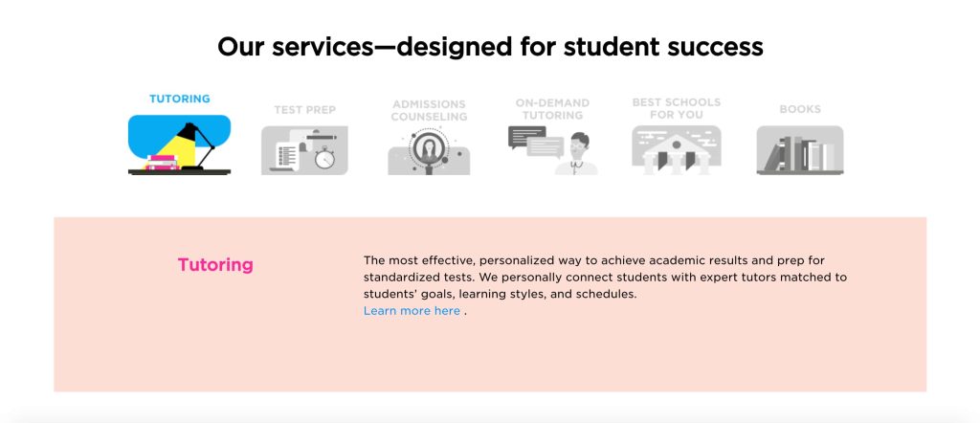The height and width of the screenshot is (423, 980).
Task: Open the Books bookshelf illustration
Action: pos(800,150)
